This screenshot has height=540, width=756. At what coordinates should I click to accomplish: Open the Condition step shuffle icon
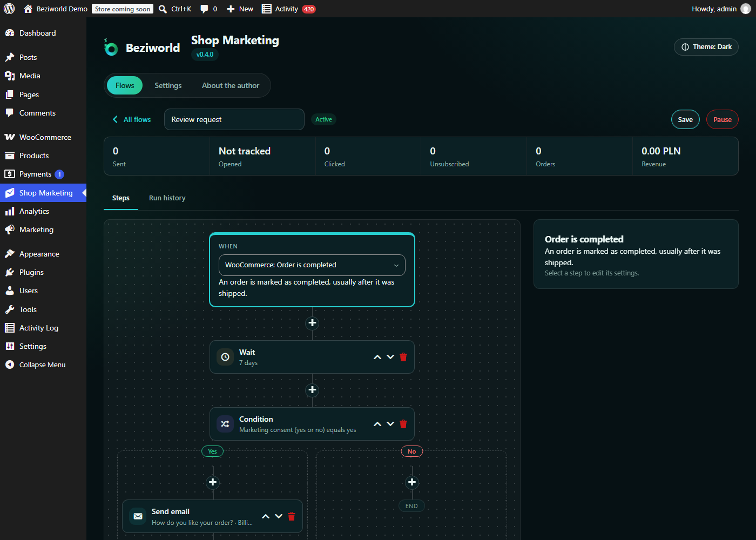[225, 424]
